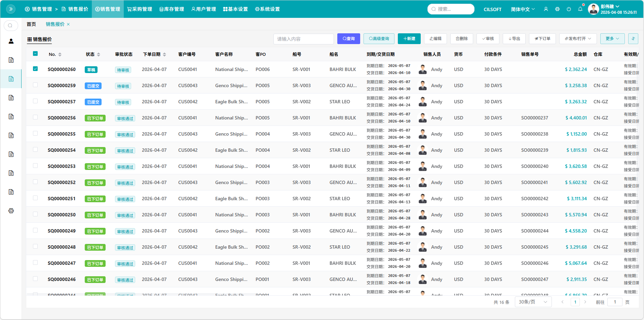Expand the 更多 dropdown button
This screenshot has height=320, width=644.
[612, 39]
